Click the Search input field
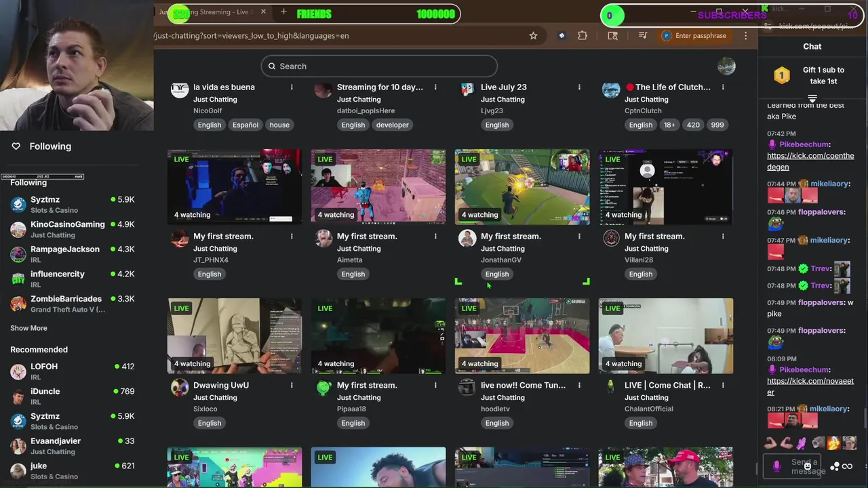 pos(379,66)
